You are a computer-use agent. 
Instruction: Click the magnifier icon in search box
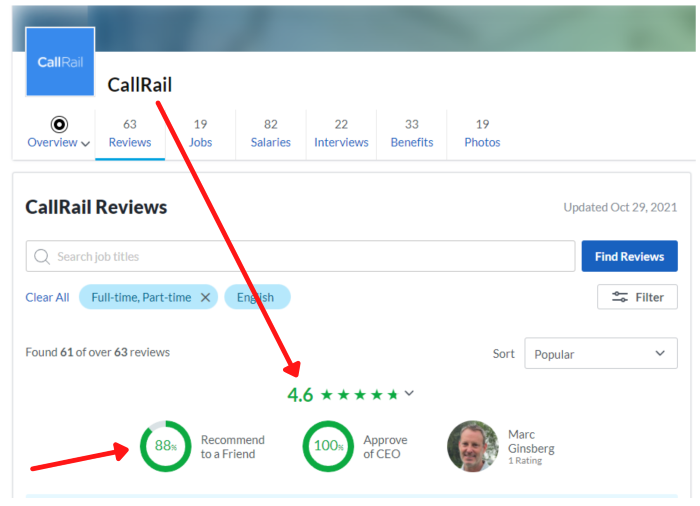(42, 257)
